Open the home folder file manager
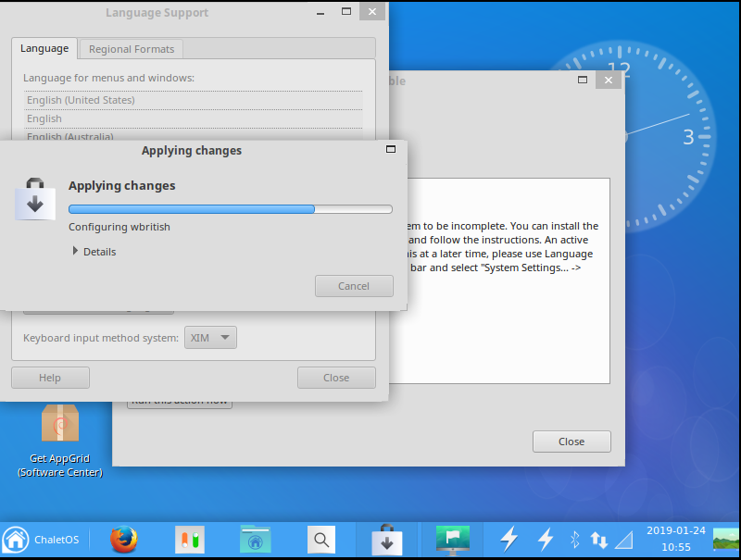741x560 pixels. tap(255, 540)
